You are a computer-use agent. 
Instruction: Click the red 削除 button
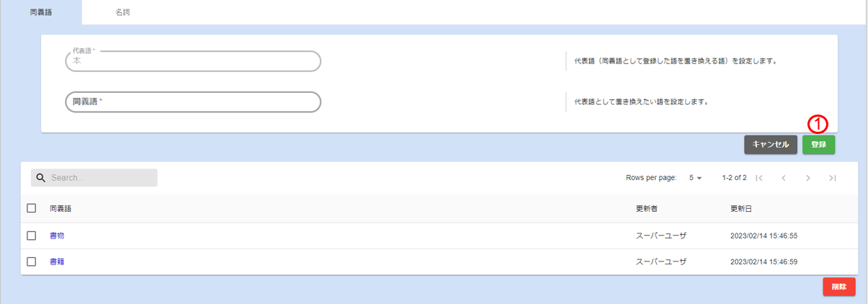tap(838, 287)
